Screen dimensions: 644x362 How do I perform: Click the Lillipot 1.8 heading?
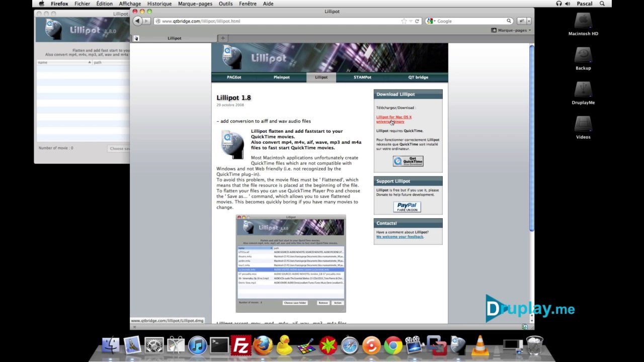tap(233, 98)
